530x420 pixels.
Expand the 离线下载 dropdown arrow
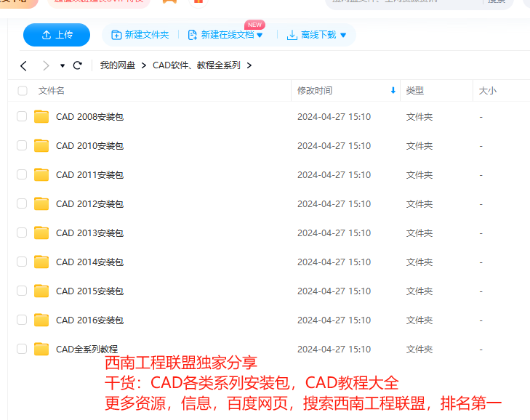coord(343,35)
